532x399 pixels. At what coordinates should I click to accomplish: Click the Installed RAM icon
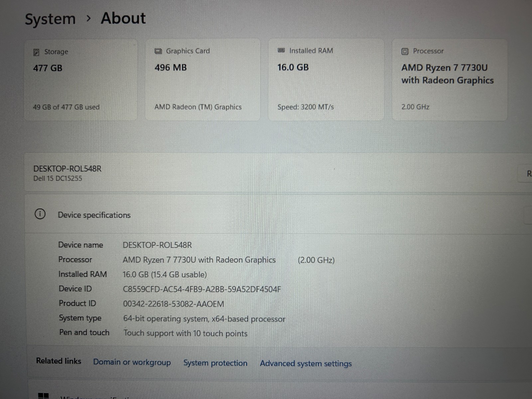(x=281, y=51)
